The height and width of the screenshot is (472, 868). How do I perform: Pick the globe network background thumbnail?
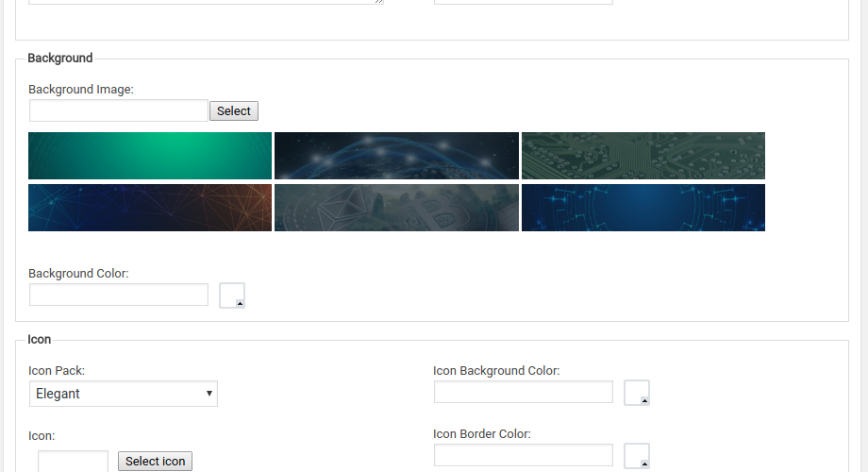[396, 156]
